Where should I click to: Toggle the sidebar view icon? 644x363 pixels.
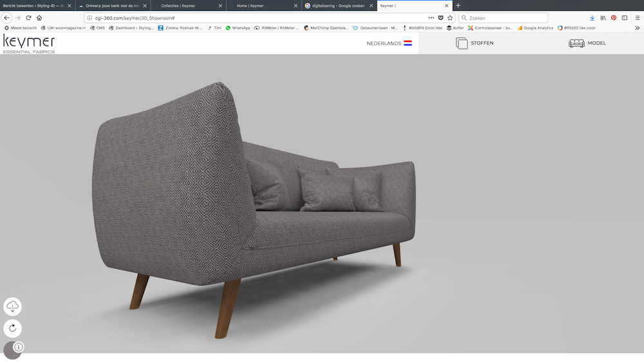(624, 17)
